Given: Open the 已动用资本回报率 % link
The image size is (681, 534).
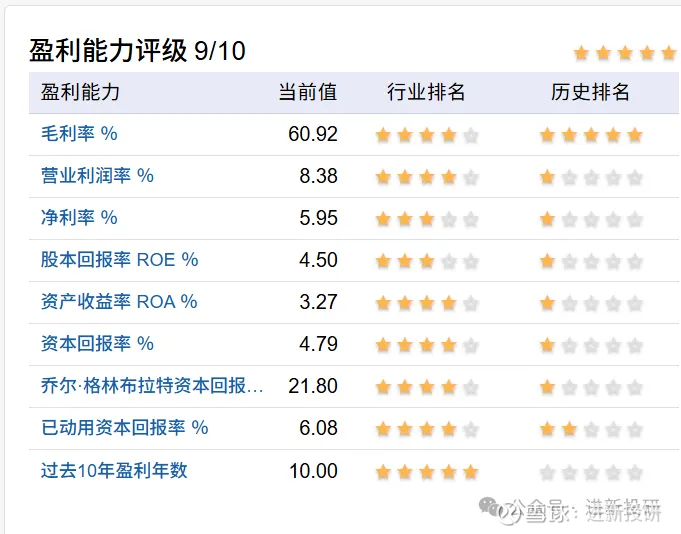Looking at the screenshot, I should click(x=124, y=428).
